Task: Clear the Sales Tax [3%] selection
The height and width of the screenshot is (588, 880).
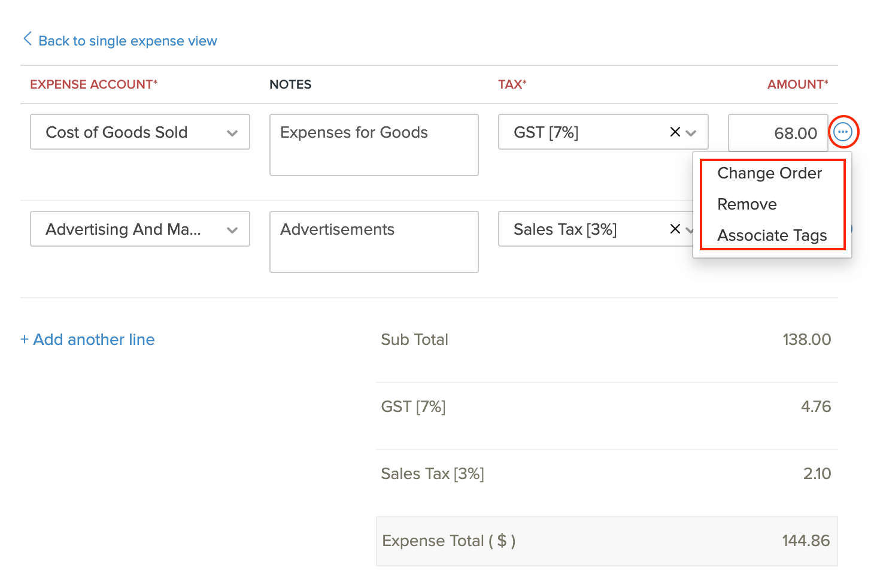Action: 675,229
